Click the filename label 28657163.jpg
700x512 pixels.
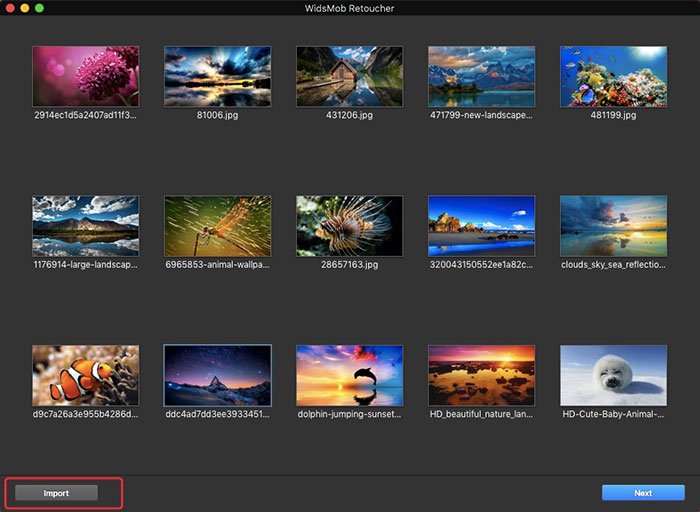point(350,265)
